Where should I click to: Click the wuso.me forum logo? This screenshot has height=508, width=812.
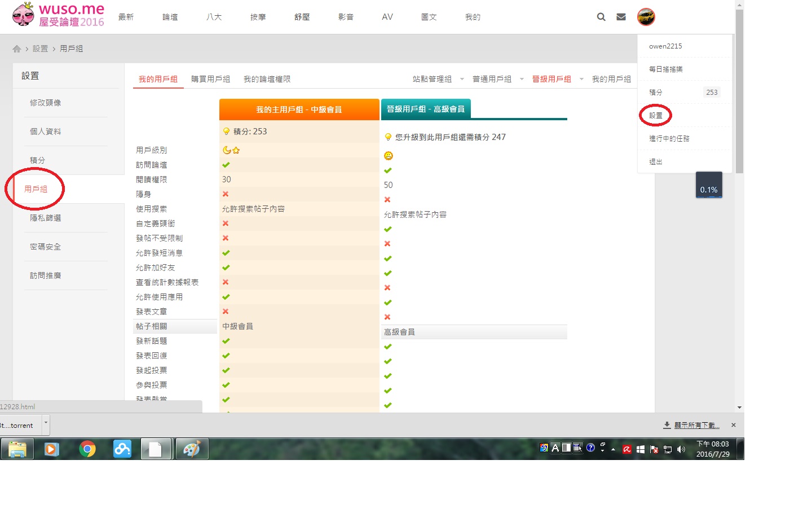tap(58, 15)
